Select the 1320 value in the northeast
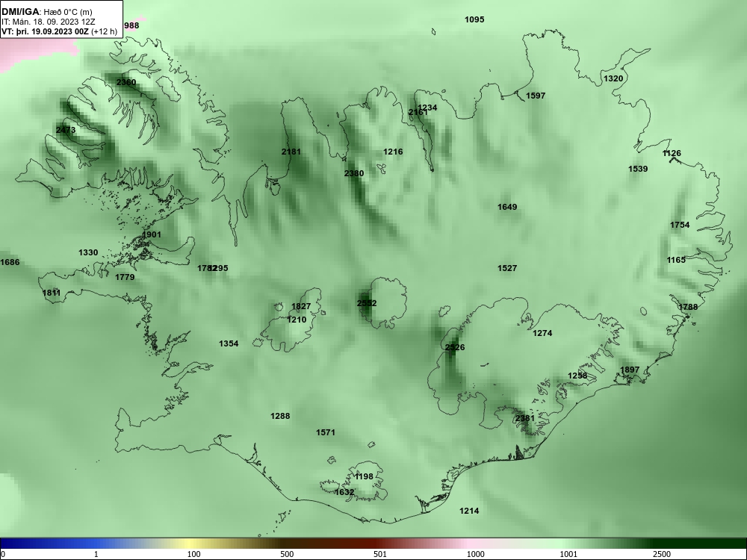The image size is (747, 560). pyautogui.click(x=613, y=78)
